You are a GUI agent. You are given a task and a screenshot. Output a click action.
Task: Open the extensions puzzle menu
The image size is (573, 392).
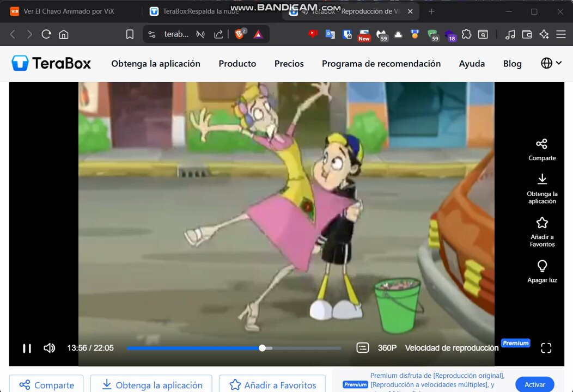tap(466, 34)
